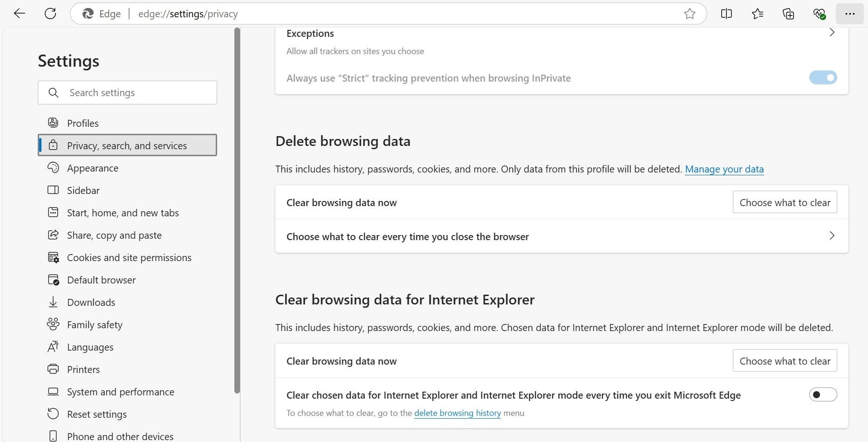Click the magnifier icon in the search settings box
Viewport: 868px width, 442px height.
54,93
